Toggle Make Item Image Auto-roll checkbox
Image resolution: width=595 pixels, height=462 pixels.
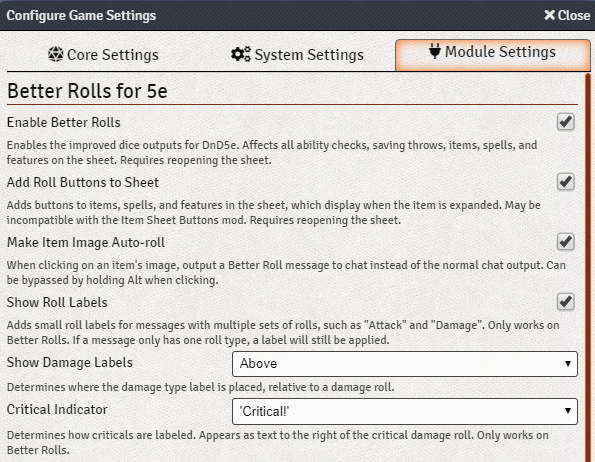pos(565,242)
